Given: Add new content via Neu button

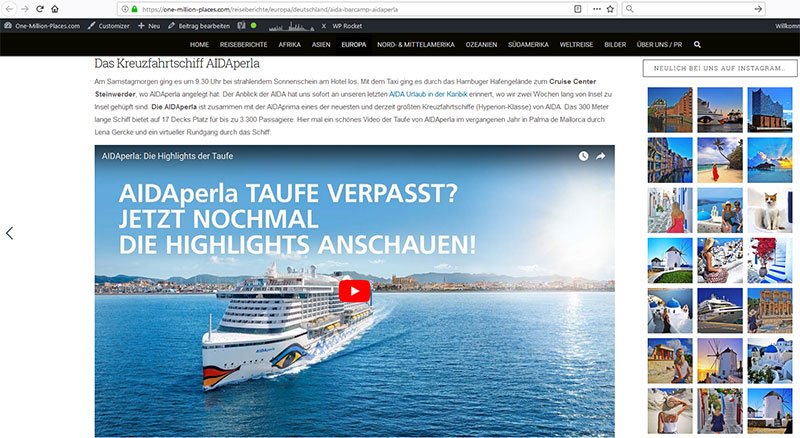Looking at the screenshot, I should tap(149, 26).
